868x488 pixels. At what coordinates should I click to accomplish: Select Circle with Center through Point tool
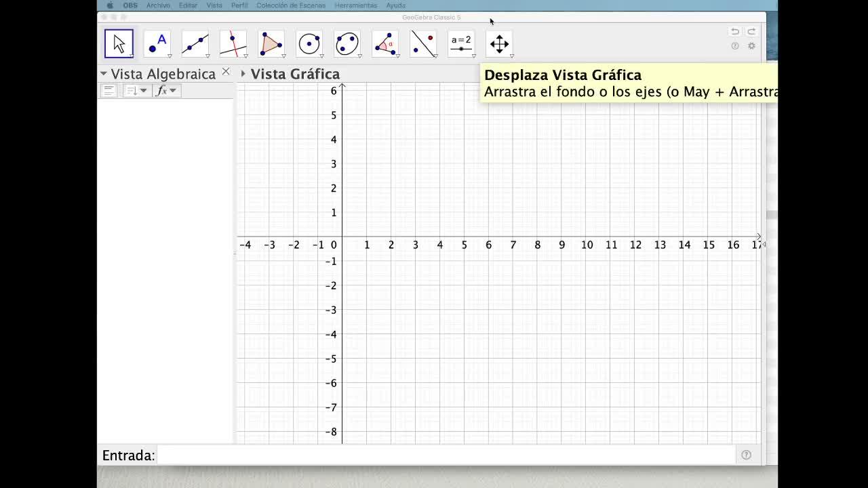(309, 44)
